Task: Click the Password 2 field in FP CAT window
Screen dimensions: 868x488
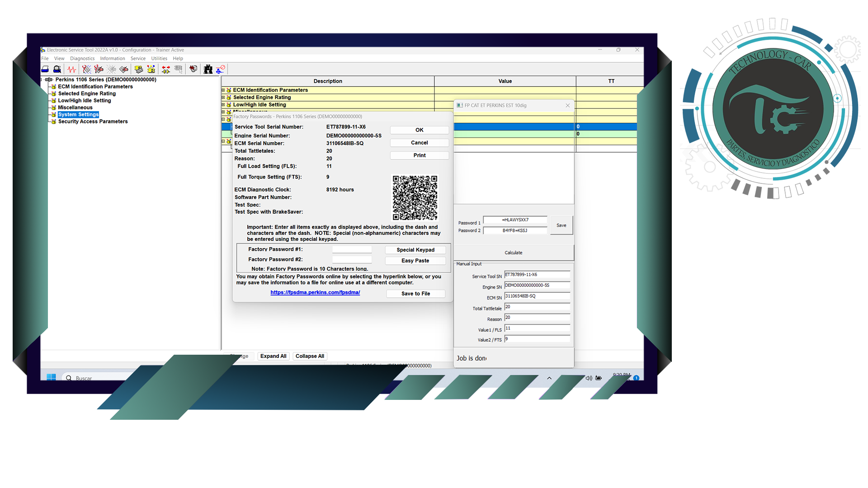Action: click(515, 230)
